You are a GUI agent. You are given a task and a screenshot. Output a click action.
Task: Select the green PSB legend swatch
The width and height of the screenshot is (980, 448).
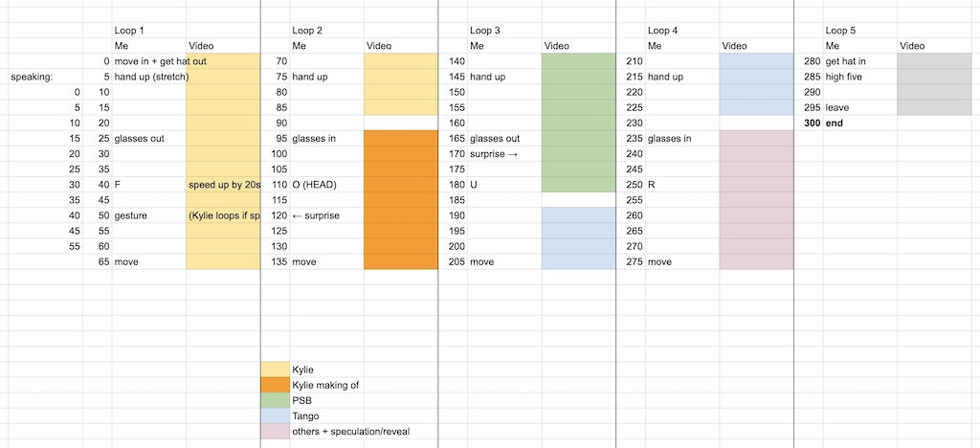coord(275,400)
